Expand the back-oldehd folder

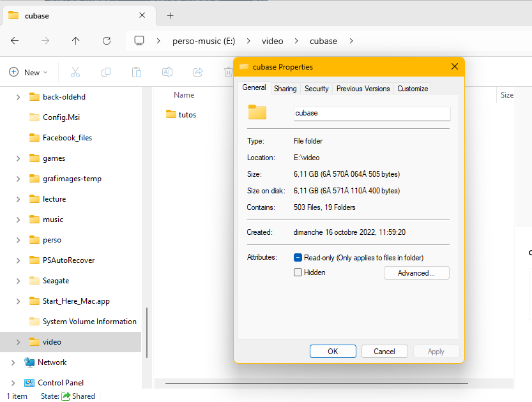pos(19,97)
